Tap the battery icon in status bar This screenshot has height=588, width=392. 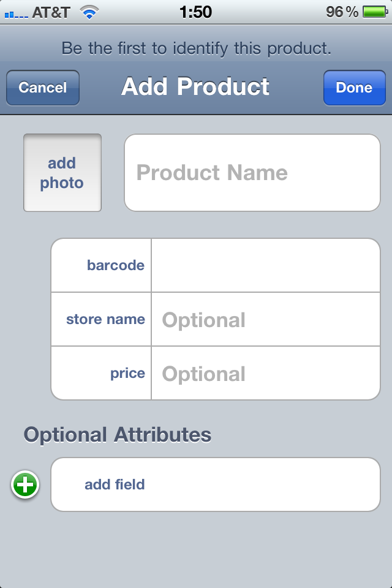pyautogui.click(x=374, y=12)
